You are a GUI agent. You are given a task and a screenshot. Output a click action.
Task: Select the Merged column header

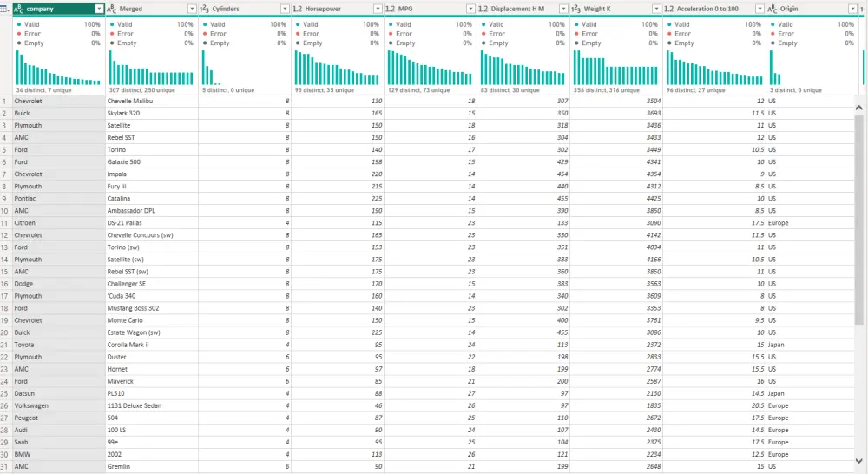point(151,9)
